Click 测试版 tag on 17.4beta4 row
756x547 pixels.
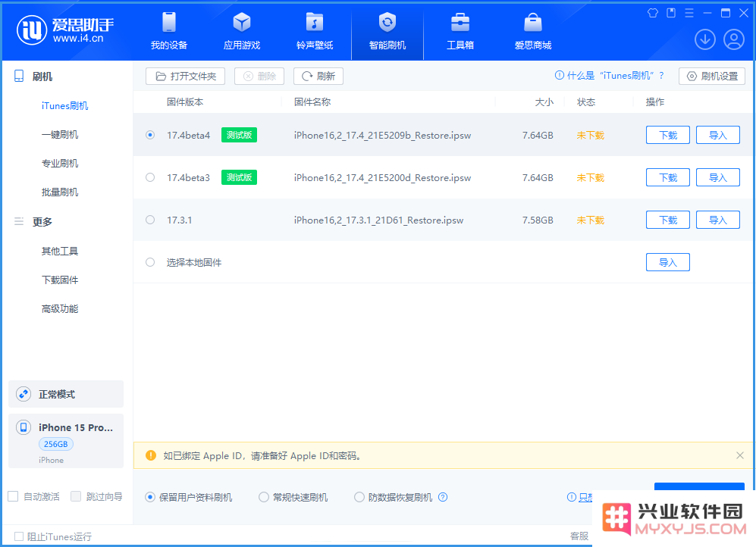(x=239, y=135)
